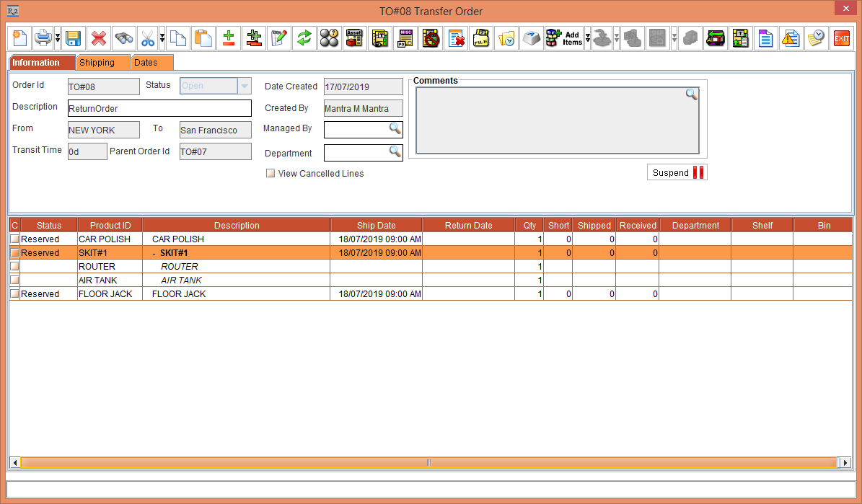Collapse the SKIT#1 kit row
Screen dimensions: 862x504
[154, 253]
